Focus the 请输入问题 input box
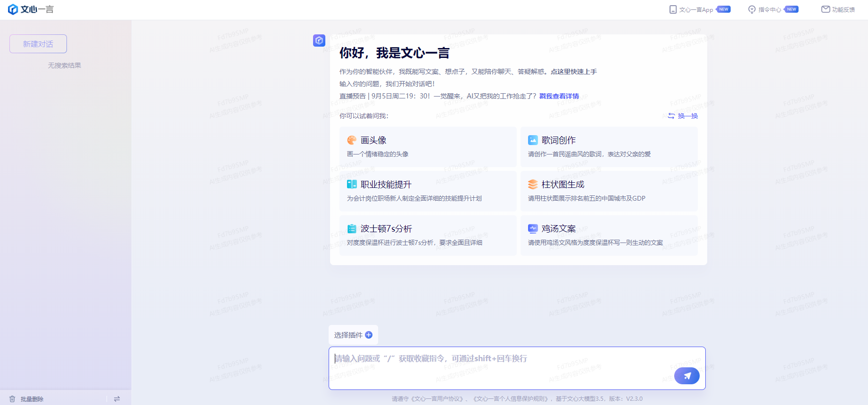This screenshot has width=868, height=405. (x=517, y=368)
